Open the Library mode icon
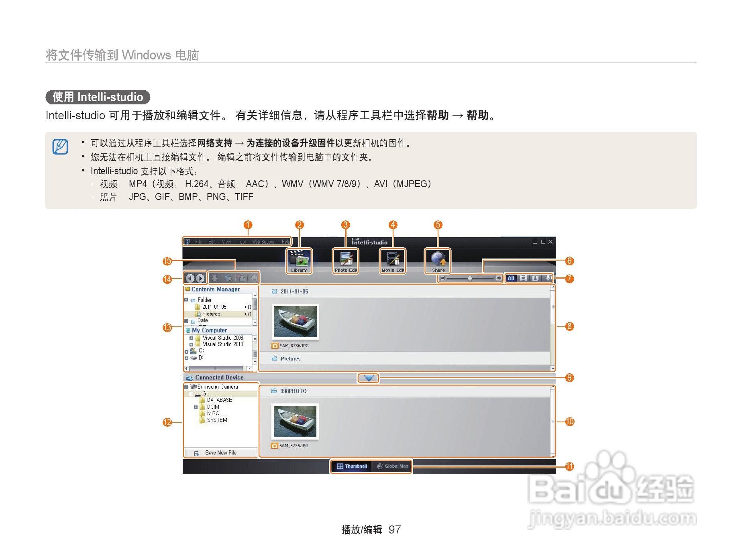Viewport: 742px width, 560px height. coord(299,261)
